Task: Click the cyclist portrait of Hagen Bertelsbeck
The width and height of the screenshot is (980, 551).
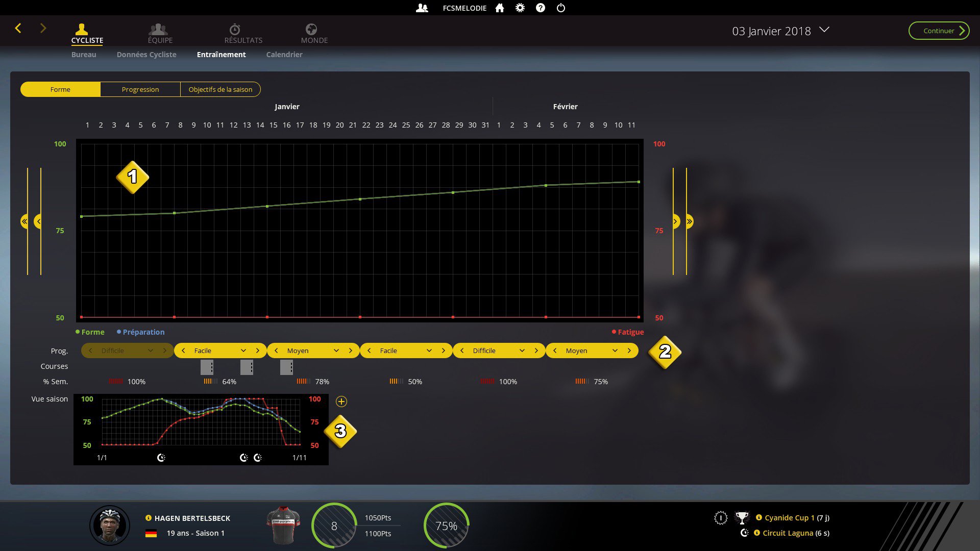Action: coord(110,525)
